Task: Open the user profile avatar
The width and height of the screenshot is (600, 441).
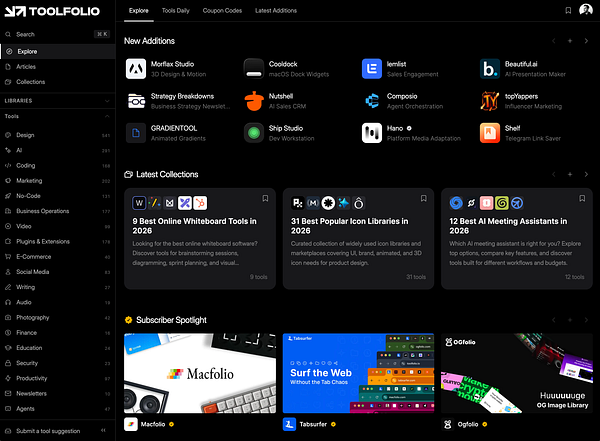Action: pyautogui.click(x=585, y=10)
